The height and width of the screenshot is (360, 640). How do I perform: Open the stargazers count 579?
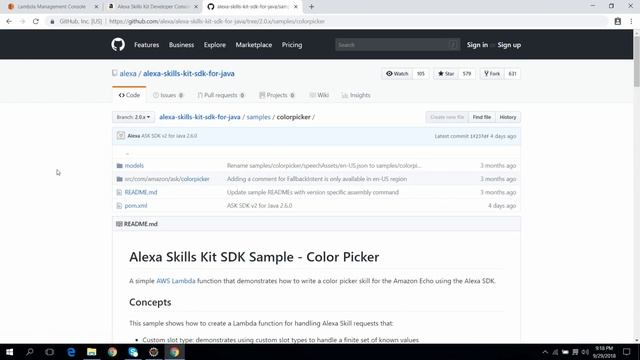(467, 73)
